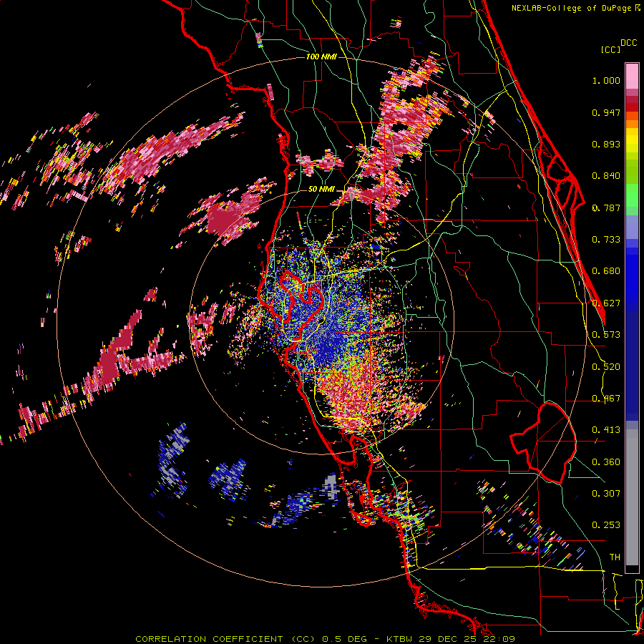This screenshot has height=644, width=644.
Task: Select the 0.520 scale value
Action: [606, 367]
